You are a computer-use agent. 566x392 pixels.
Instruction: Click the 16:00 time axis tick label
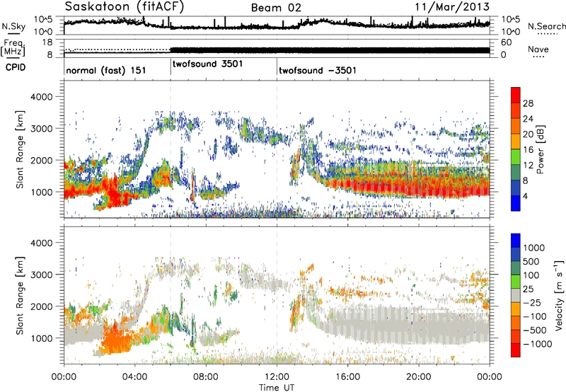pyautogui.click(x=347, y=377)
